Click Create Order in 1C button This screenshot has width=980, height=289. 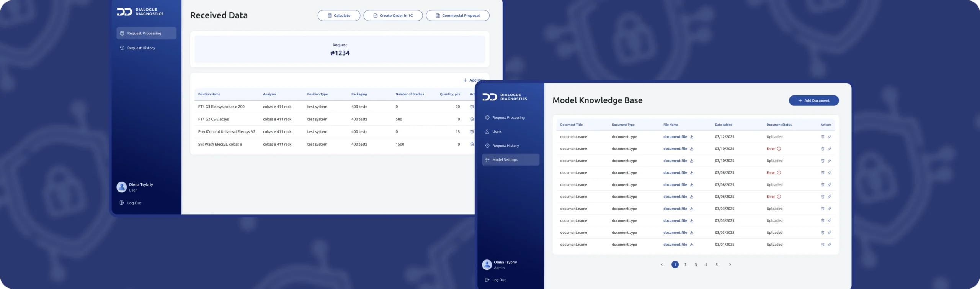click(393, 16)
